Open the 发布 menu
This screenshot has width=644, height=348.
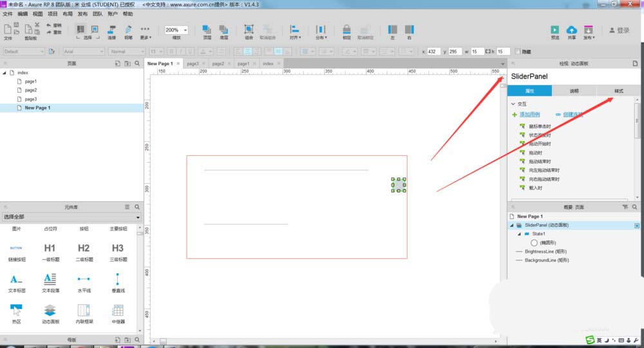click(82, 14)
